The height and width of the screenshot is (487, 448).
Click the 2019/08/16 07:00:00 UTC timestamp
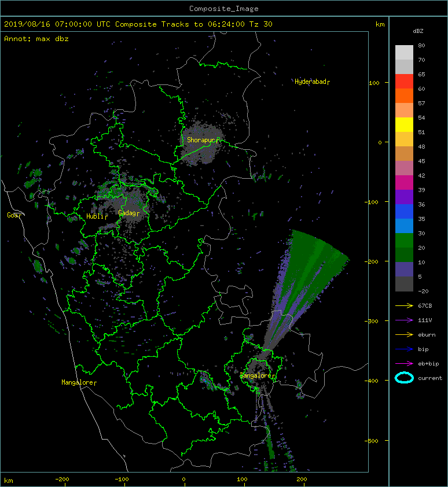click(57, 24)
